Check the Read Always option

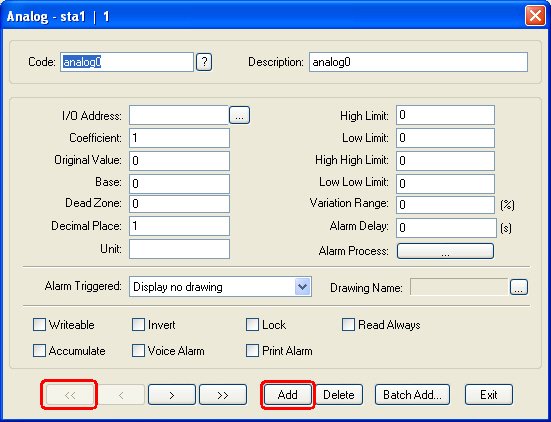coord(348,325)
